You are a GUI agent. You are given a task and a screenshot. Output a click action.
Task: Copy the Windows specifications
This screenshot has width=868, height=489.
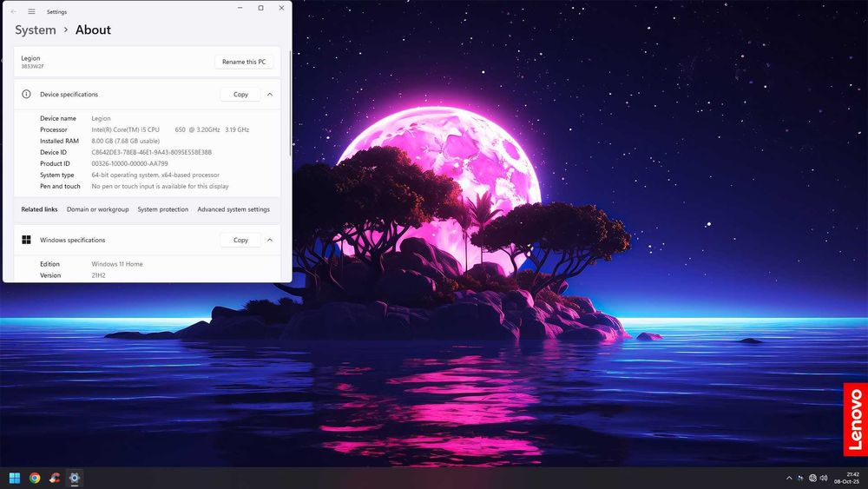[240, 240]
